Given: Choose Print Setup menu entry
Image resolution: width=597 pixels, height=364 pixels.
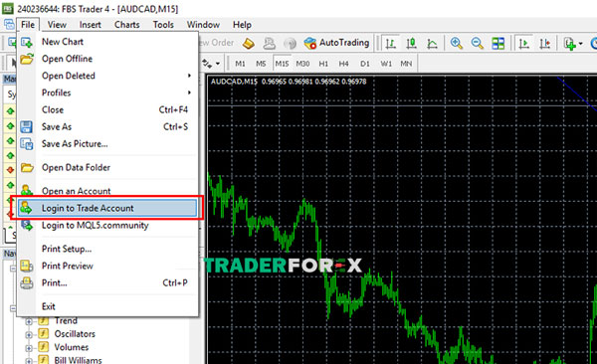Looking at the screenshot, I should click(x=107, y=249).
